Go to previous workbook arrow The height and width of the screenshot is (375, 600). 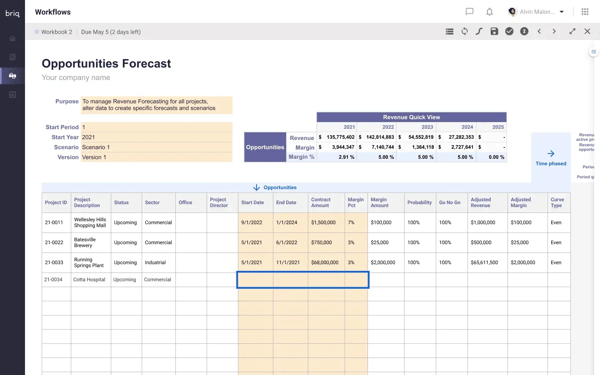539,32
